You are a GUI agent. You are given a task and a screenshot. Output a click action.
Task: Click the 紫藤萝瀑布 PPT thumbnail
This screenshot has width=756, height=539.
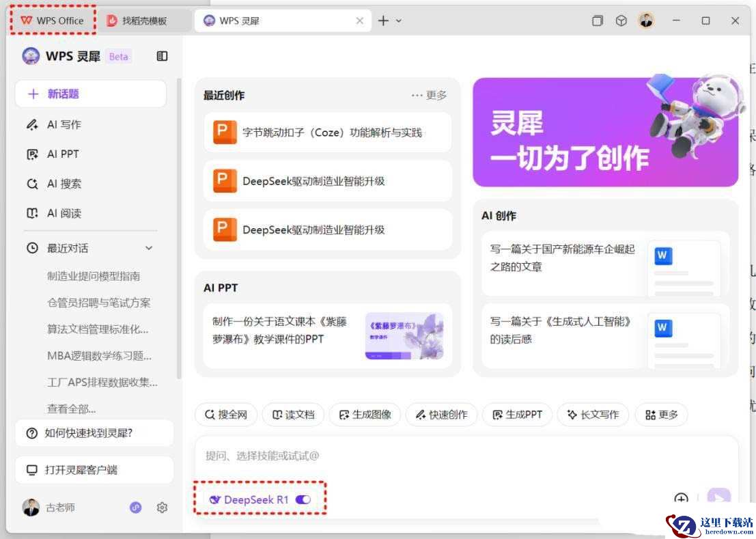(404, 336)
